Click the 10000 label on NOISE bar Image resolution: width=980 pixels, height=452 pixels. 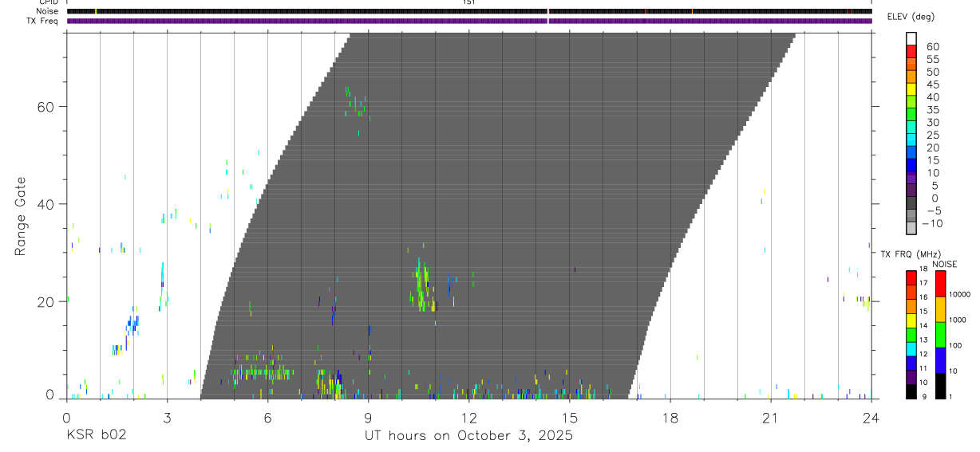pyautogui.click(x=960, y=294)
